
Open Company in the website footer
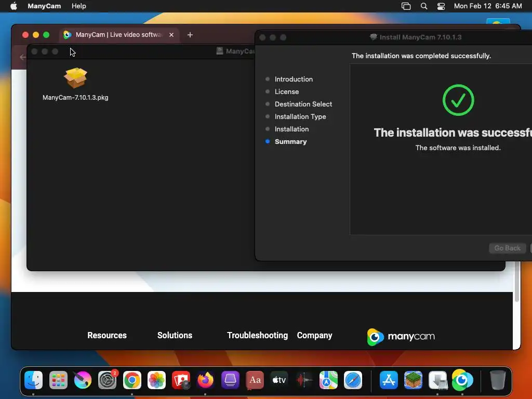coord(314,335)
